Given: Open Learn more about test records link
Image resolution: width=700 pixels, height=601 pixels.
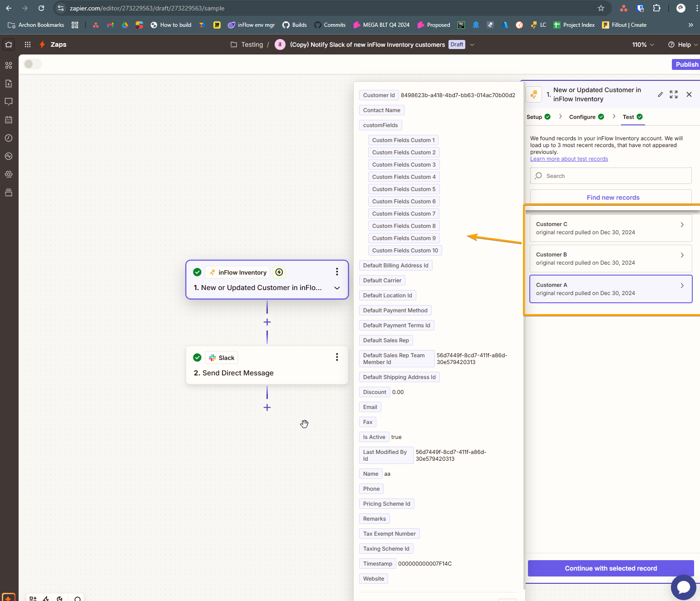Looking at the screenshot, I should tap(569, 159).
